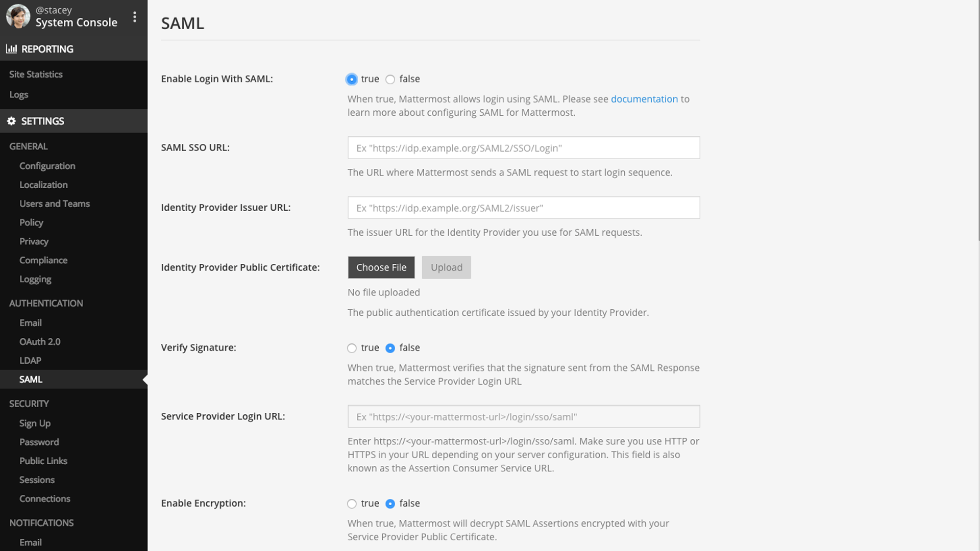
Task: Set Verify Signature to false
Action: pos(390,348)
